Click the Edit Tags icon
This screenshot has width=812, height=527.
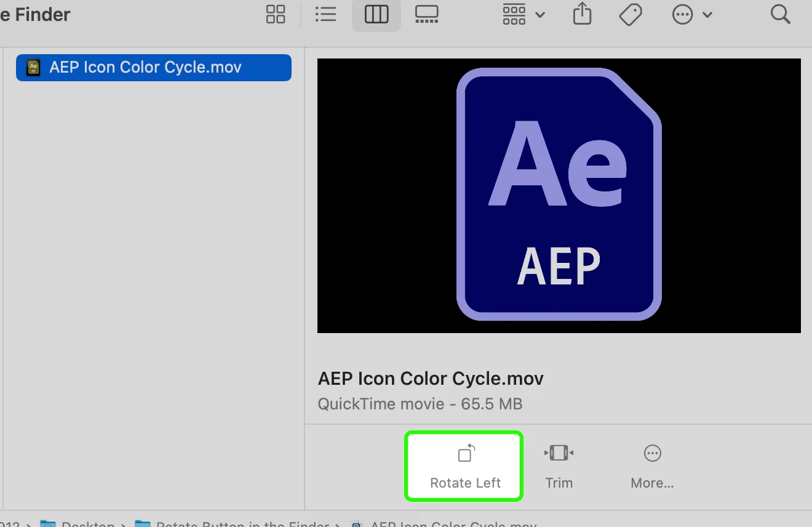[x=631, y=14]
